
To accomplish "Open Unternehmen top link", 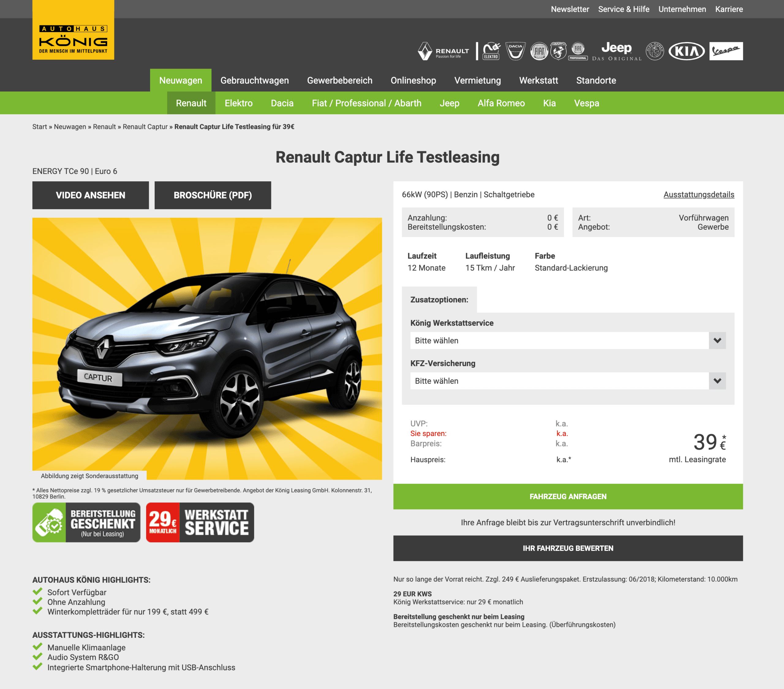I will 682,9.
